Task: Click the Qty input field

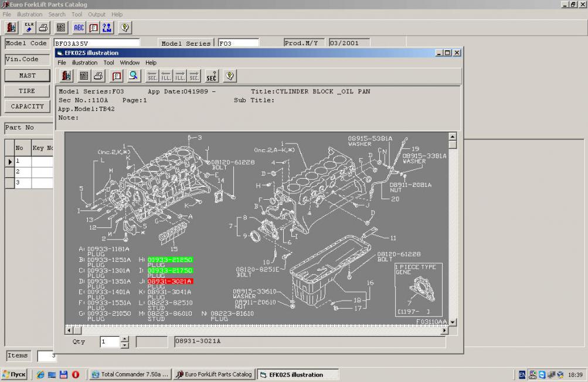Action: pyautogui.click(x=110, y=342)
